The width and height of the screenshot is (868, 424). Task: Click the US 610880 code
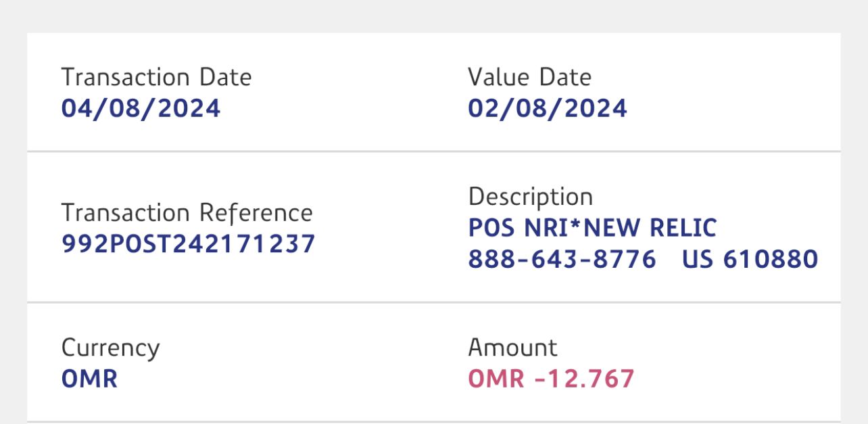pyautogui.click(x=750, y=260)
